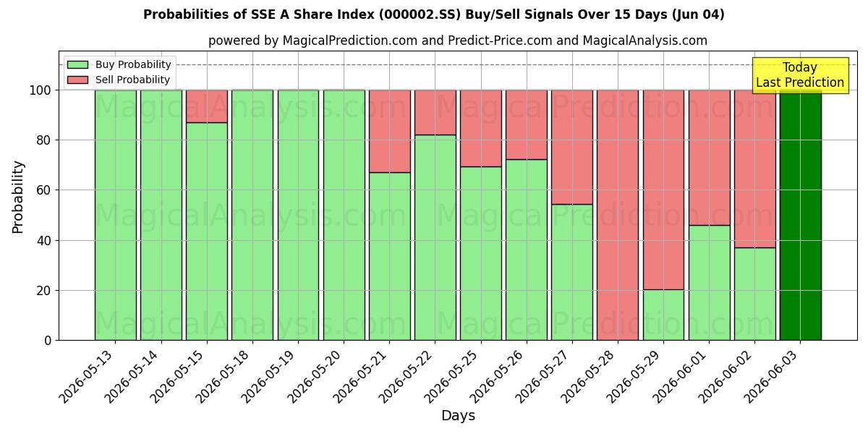Screen dimensions: 868x434
Task: Click the 'Sell Probability' legend label
Action: point(132,80)
